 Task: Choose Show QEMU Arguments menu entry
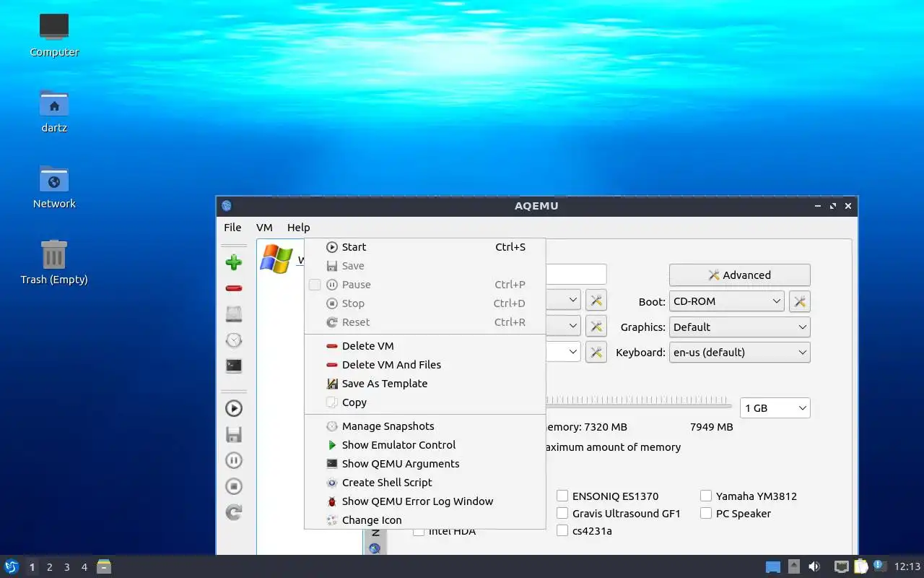click(x=424, y=464)
